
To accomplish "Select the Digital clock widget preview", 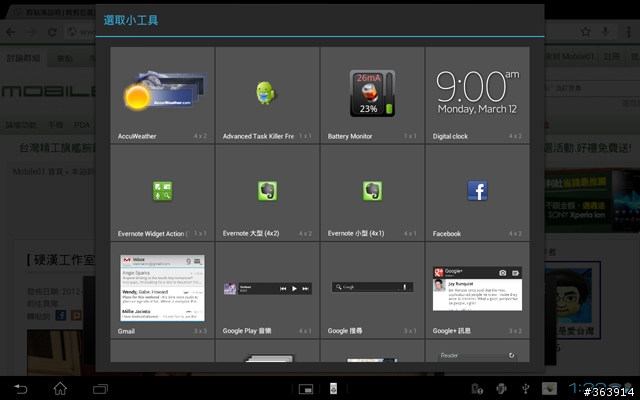I will click(x=477, y=92).
